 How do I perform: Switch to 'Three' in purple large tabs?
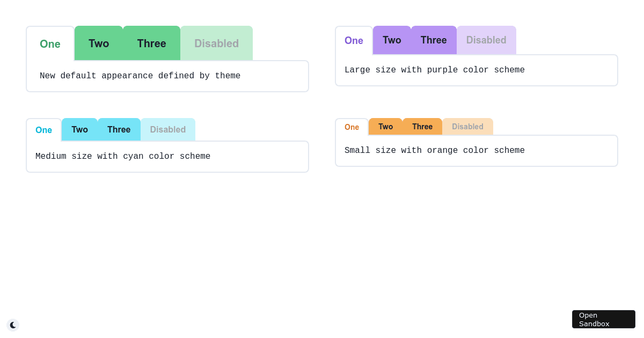[x=434, y=40]
